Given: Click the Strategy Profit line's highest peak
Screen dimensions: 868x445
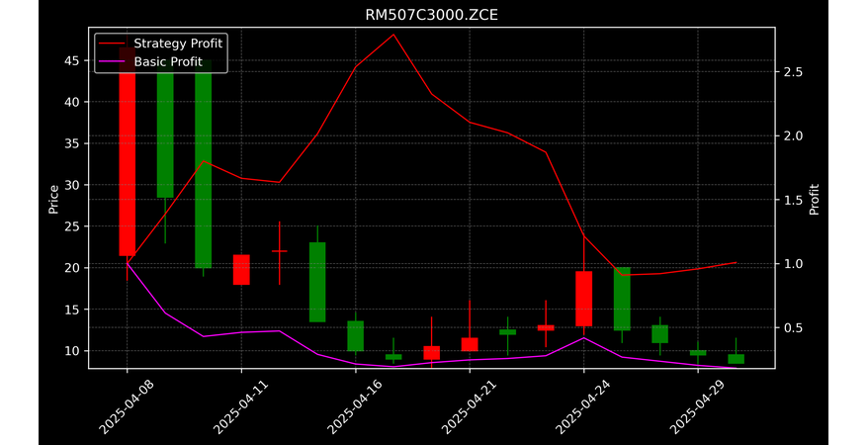Looking at the screenshot, I should tap(393, 35).
